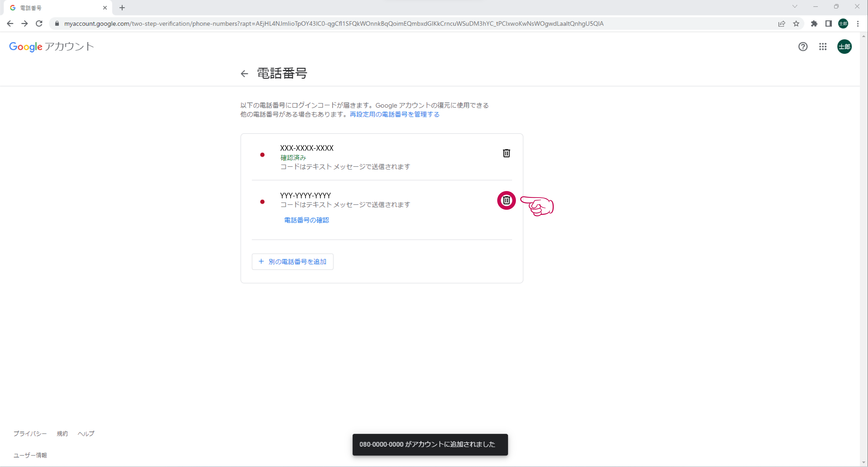This screenshot has height=467, width=868.
Task: Reload the page
Action: click(39, 24)
